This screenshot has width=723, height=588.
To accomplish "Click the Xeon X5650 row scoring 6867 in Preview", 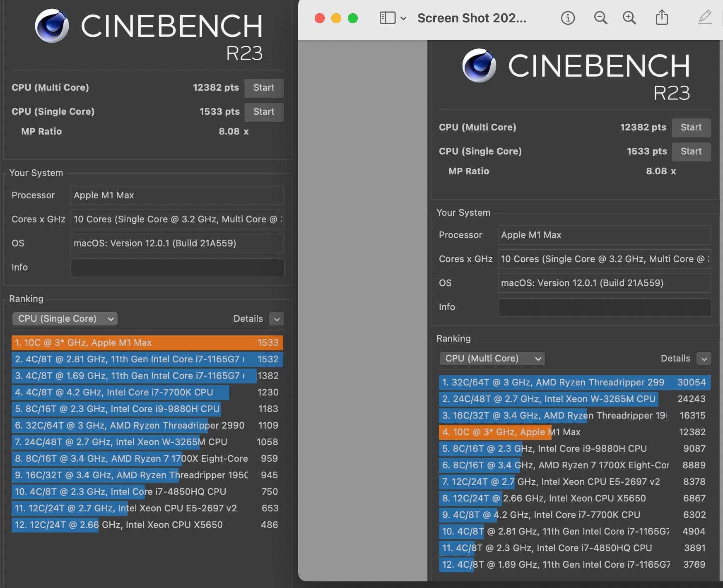I will [575, 499].
